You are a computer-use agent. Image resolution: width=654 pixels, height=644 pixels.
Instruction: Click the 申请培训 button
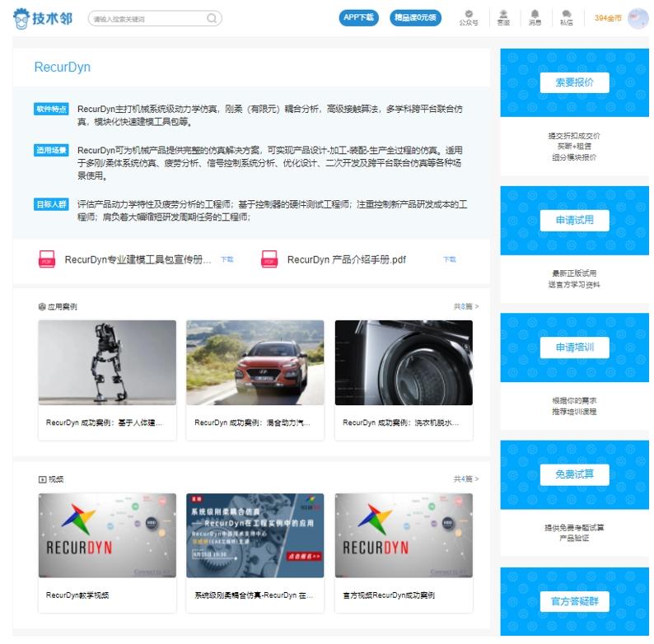click(574, 348)
